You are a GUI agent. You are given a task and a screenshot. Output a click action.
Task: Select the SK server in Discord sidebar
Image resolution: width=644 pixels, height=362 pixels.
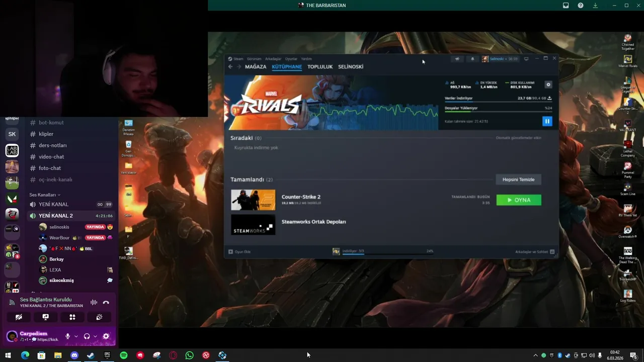pyautogui.click(x=12, y=134)
